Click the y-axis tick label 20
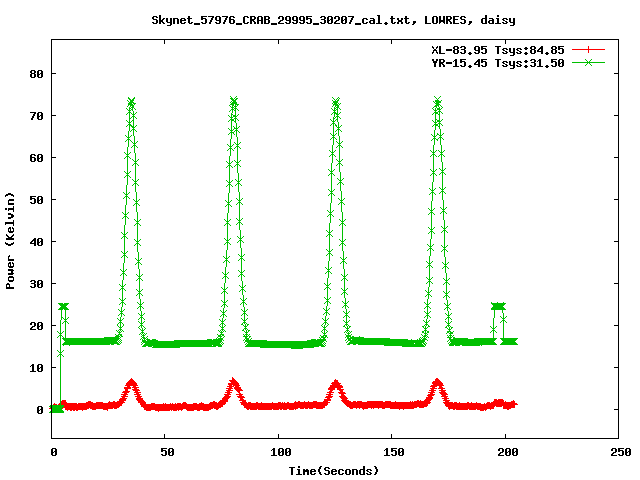 click(x=36, y=326)
